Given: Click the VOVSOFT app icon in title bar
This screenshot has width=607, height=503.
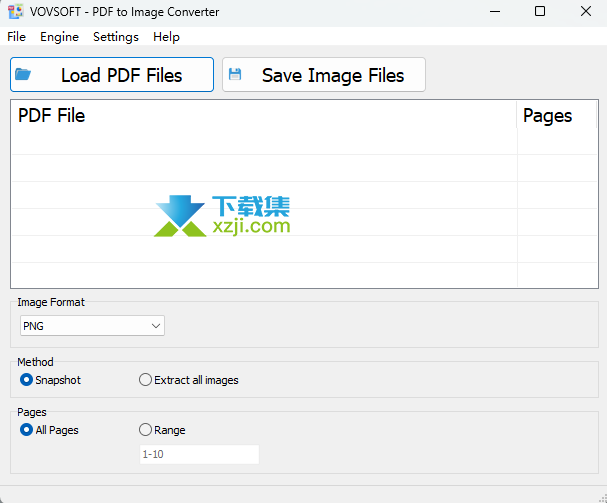Looking at the screenshot, I should [x=14, y=12].
